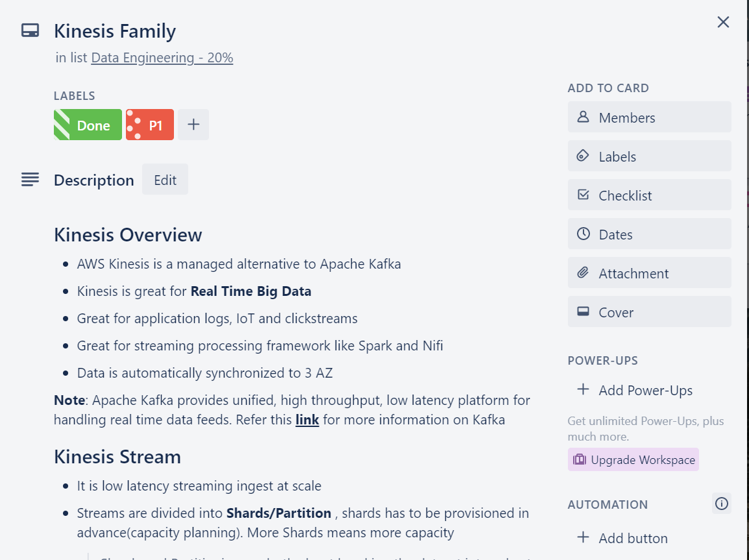This screenshot has width=749, height=560.
Task: Click Add button under Automation
Action: 623,538
